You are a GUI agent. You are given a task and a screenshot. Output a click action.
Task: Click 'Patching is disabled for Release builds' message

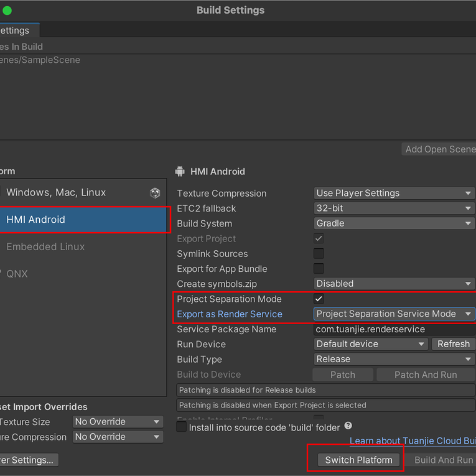coord(325,390)
